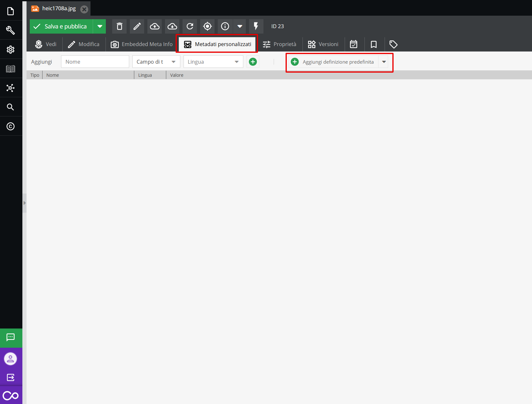Viewport: 532px width, 404px height.
Task: Click the lightning bolt icon
Action: 256,26
